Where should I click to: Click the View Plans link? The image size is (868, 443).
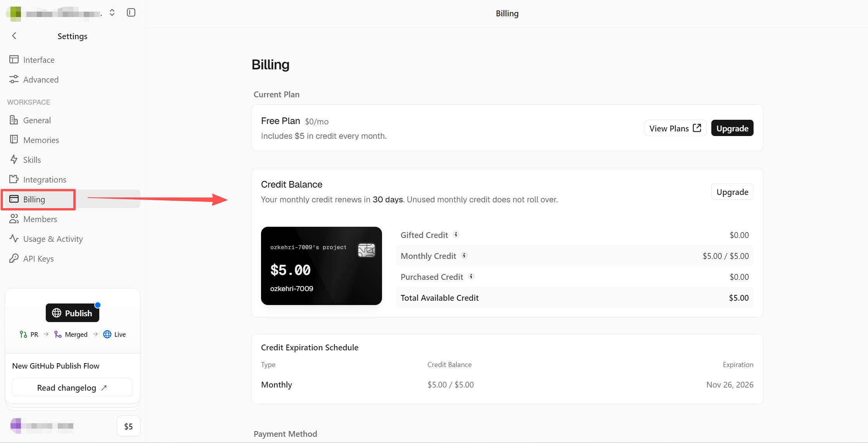pos(675,128)
